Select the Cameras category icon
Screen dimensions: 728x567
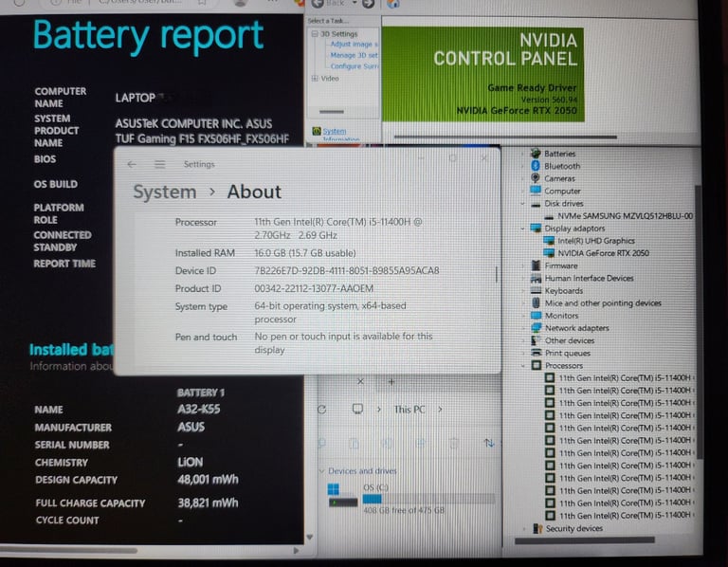(536, 178)
